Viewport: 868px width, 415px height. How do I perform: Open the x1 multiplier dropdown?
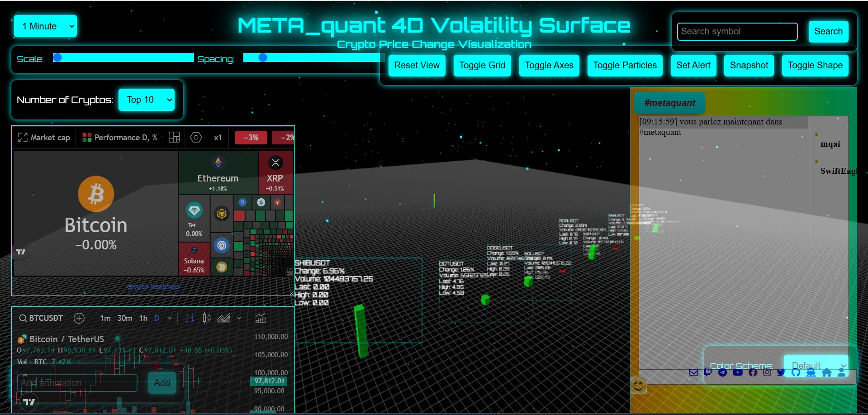pos(218,138)
